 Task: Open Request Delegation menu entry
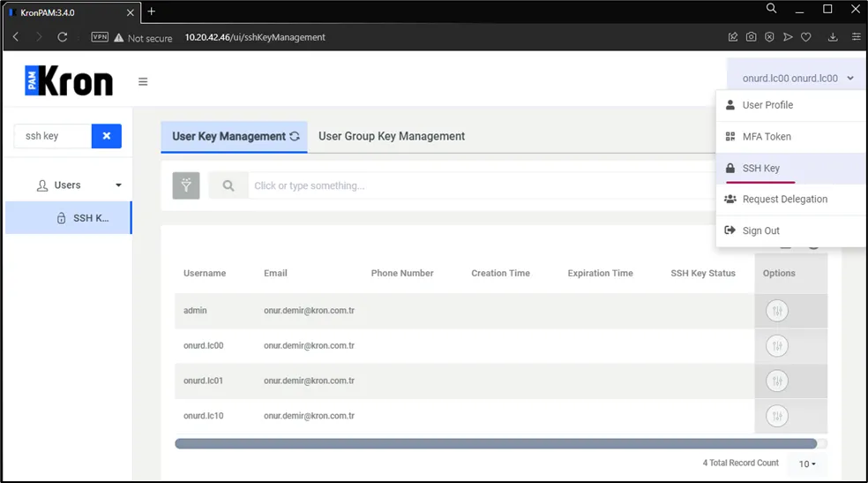pos(784,200)
